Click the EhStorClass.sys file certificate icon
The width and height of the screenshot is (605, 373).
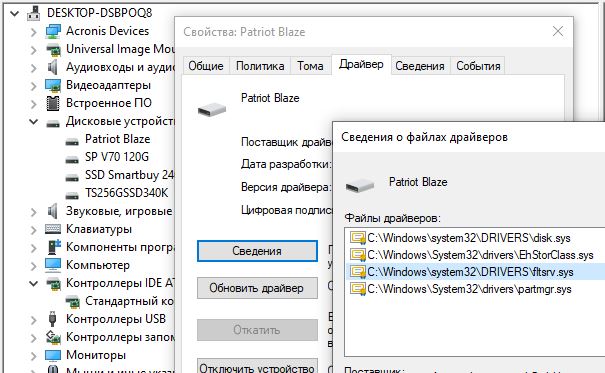click(358, 255)
